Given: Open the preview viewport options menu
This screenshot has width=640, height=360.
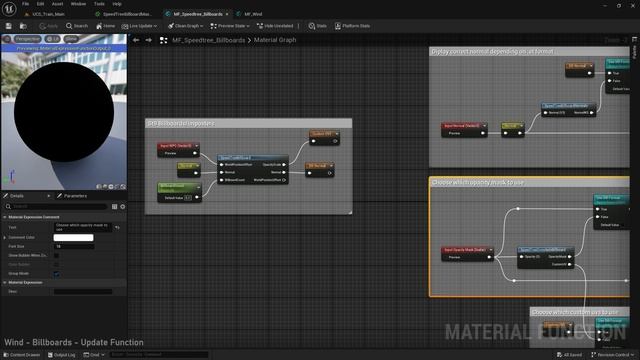Looking at the screenshot, I should point(7,39).
